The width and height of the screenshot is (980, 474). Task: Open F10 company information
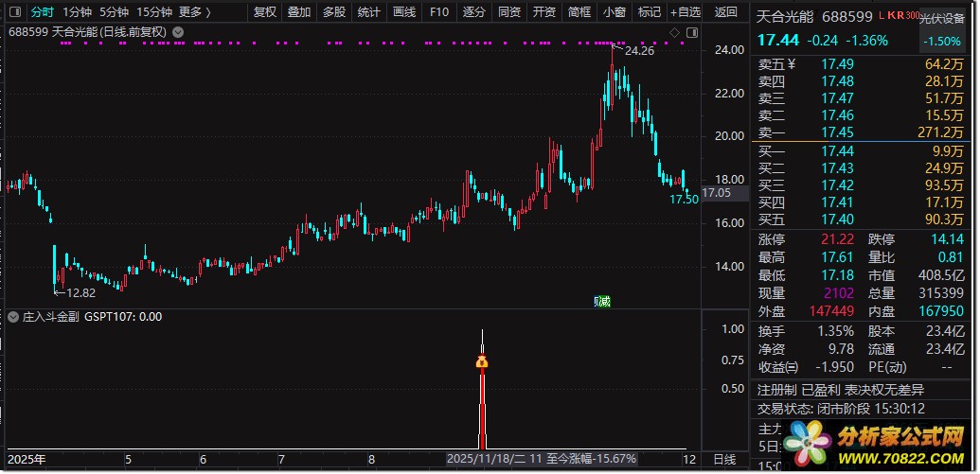click(x=439, y=12)
